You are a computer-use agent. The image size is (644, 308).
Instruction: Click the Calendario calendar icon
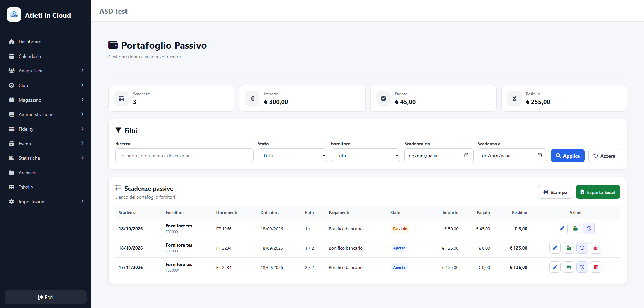(x=11, y=56)
